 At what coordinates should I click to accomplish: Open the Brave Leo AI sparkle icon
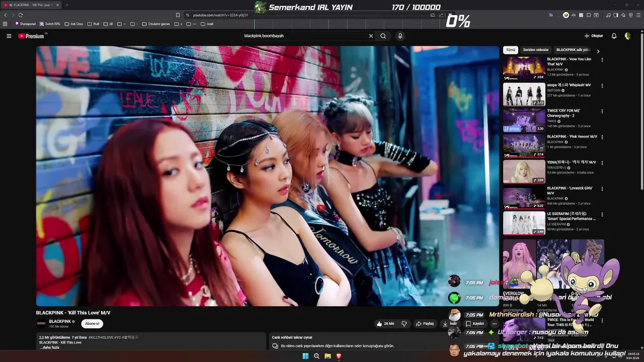tap(623, 15)
